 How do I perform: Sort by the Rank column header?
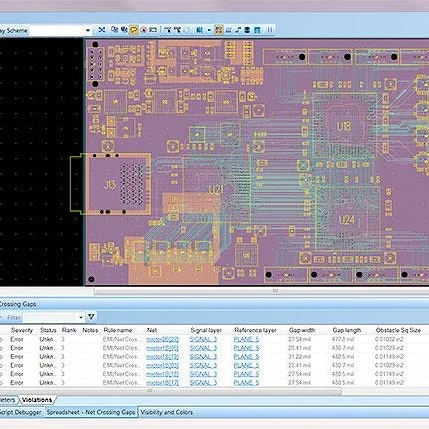[69, 330]
